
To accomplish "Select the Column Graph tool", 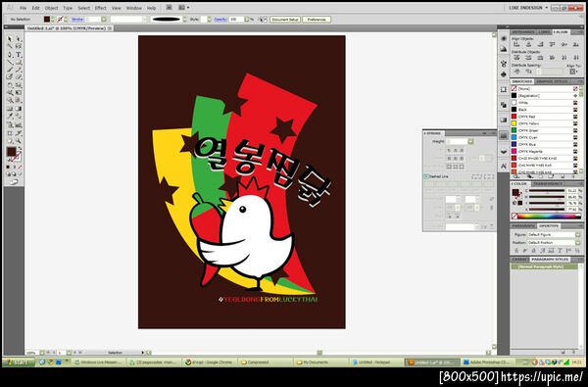I will tap(19, 124).
